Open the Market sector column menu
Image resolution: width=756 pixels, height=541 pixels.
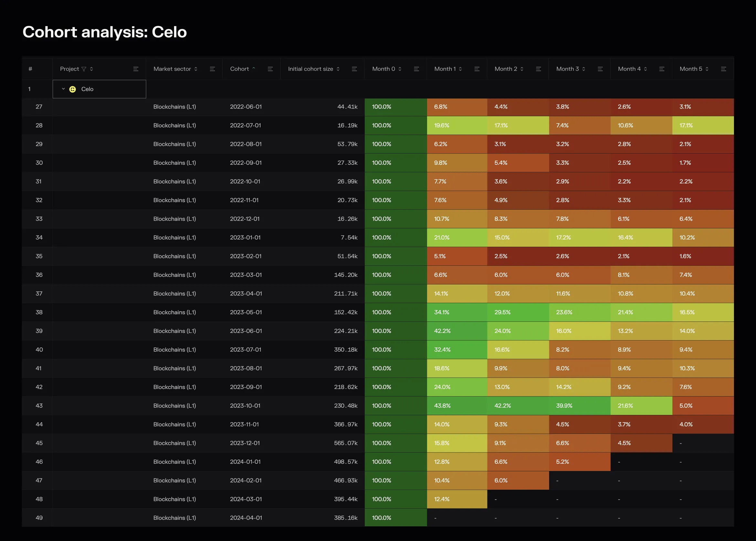coord(212,69)
